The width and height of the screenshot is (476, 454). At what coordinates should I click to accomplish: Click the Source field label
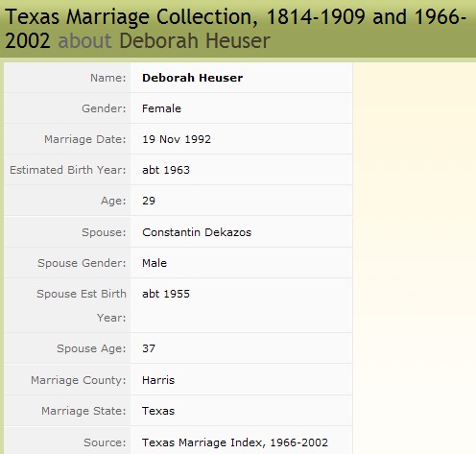point(105,442)
